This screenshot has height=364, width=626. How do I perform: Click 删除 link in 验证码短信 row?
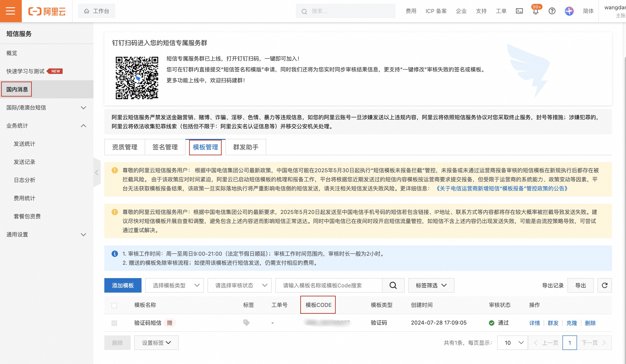590,323
